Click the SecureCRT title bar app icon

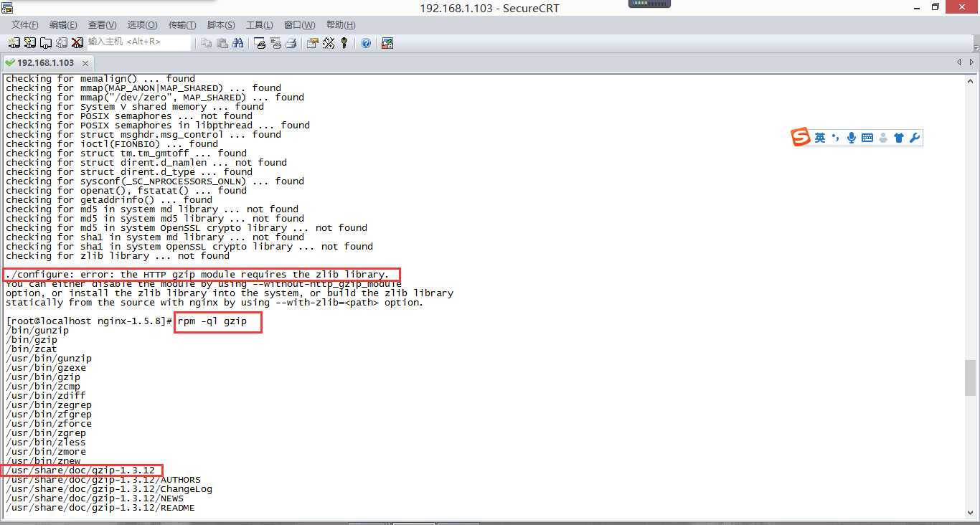pos(7,7)
